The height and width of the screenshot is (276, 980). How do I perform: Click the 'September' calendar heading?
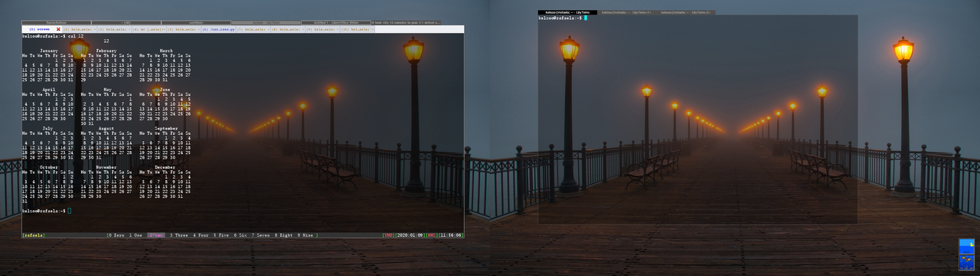pyautogui.click(x=166, y=128)
